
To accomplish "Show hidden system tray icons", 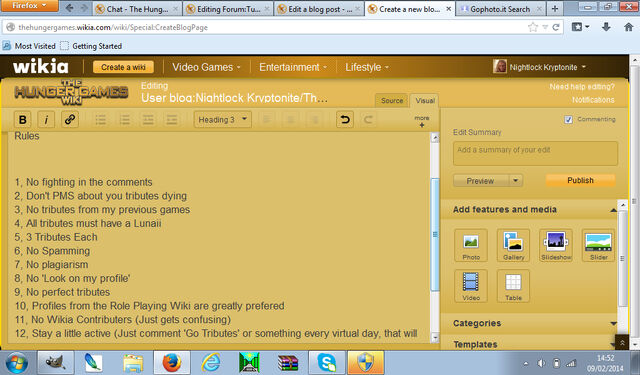I will pos(526,364).
